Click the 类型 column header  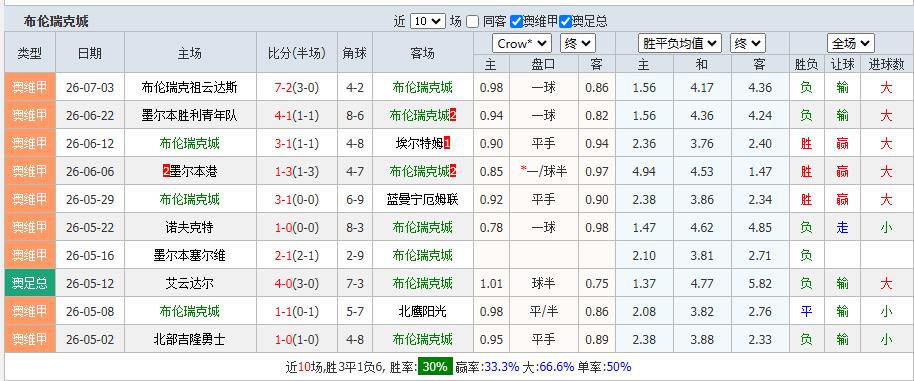pos(30,54)
